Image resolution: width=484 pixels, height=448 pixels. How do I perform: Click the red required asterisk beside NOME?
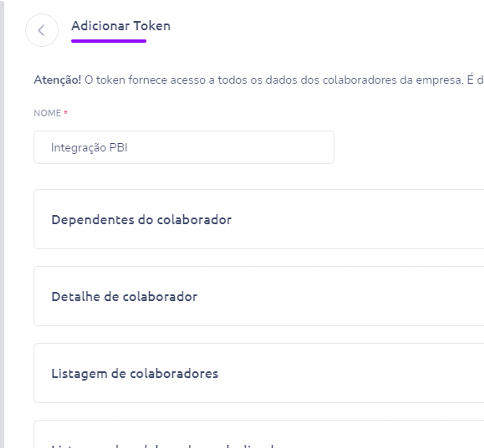(x=65, y=113)
